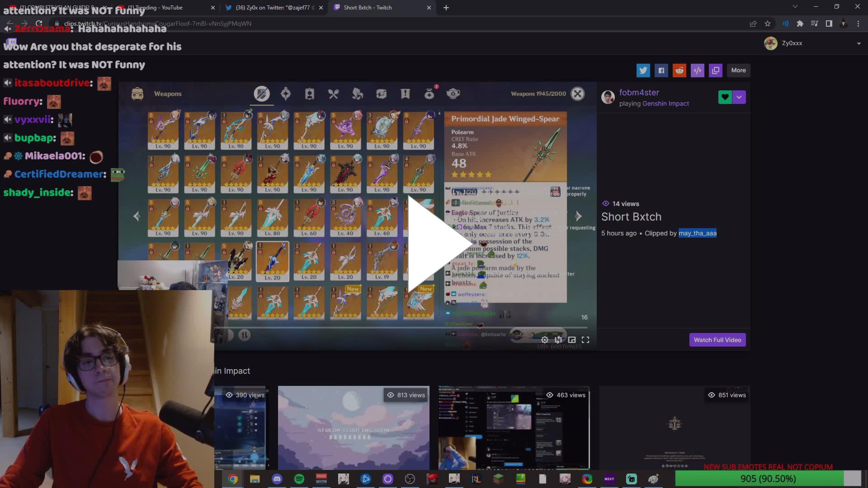Share the clip to Reddit

[679, 70]
